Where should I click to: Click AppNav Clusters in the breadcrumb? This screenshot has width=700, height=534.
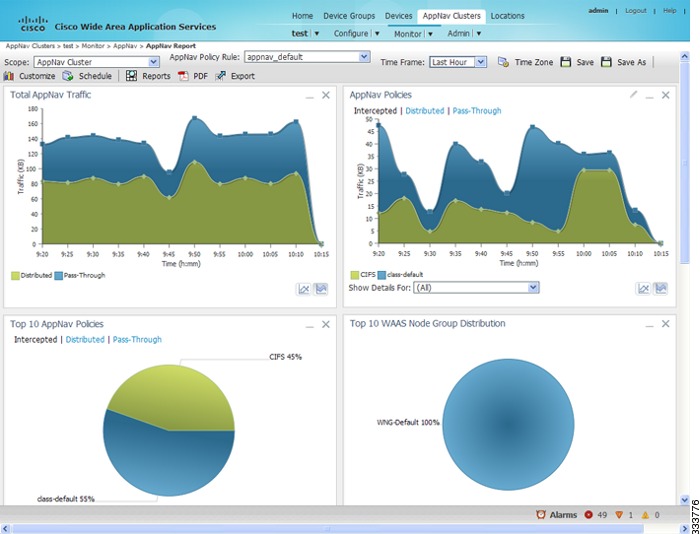30,46
